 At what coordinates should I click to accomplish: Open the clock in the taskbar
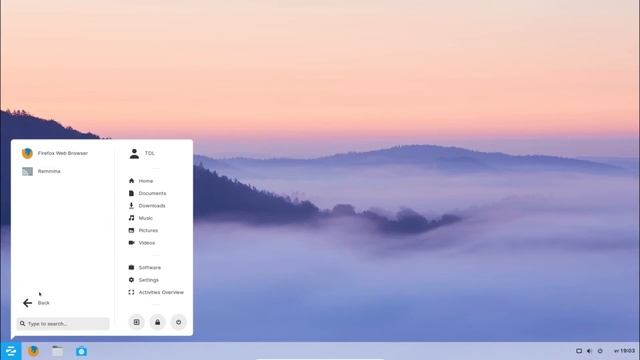tap(624, 351)
